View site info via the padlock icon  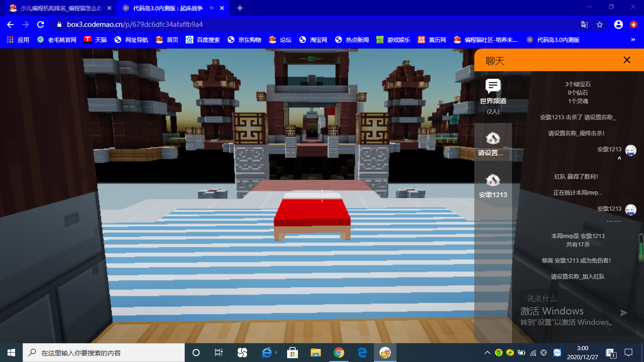[59, 25]
